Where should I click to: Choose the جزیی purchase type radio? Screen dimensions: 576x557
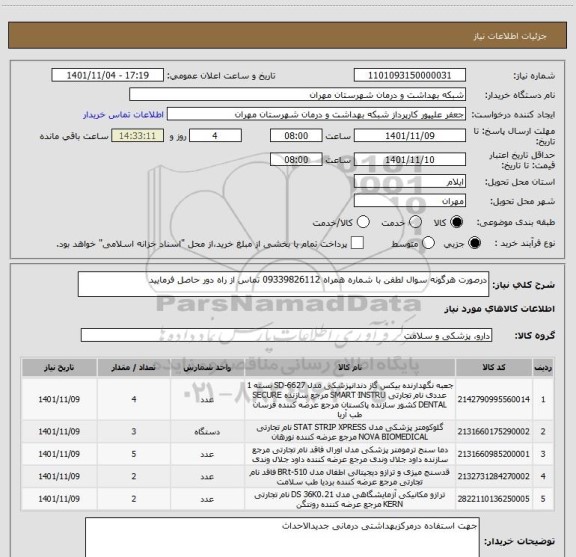click(474, 243)
